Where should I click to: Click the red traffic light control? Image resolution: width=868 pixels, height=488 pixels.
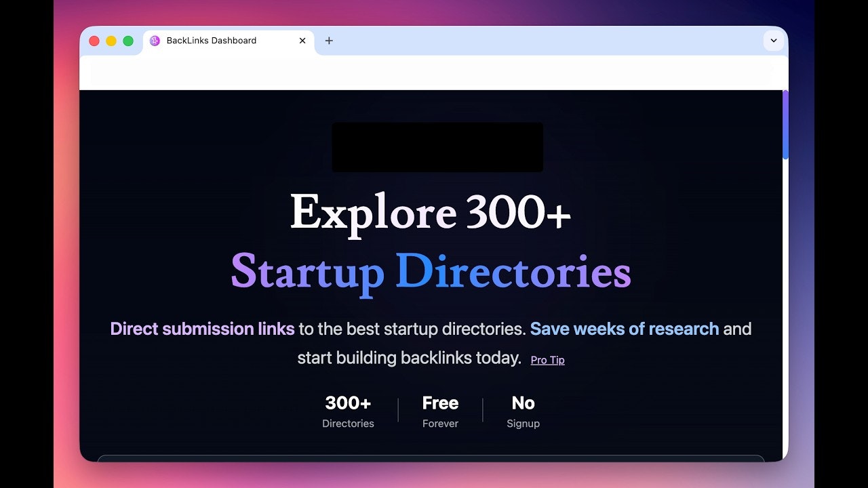[x=94, y=41]
